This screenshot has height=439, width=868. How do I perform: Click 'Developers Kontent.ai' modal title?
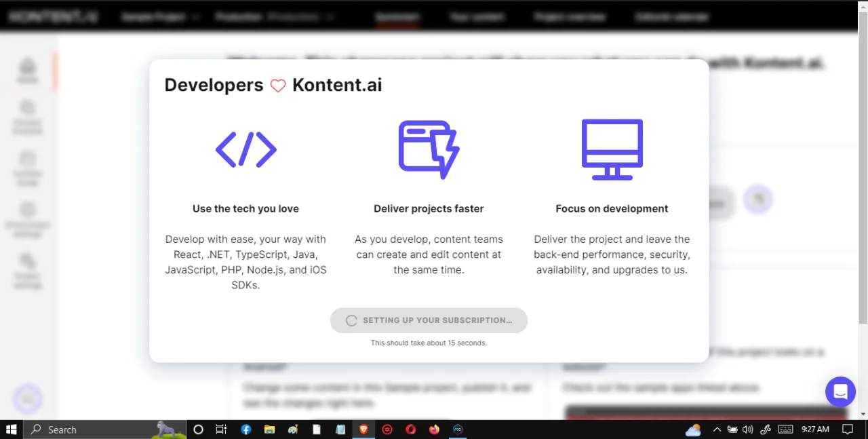click(273, 85)
